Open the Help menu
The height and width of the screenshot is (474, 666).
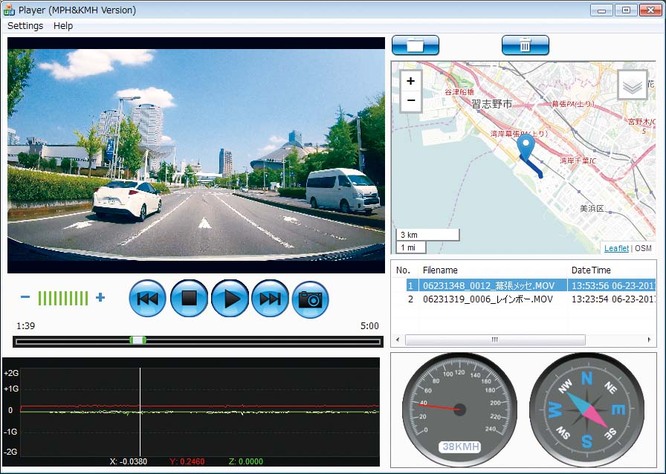(x=63, y=25)
